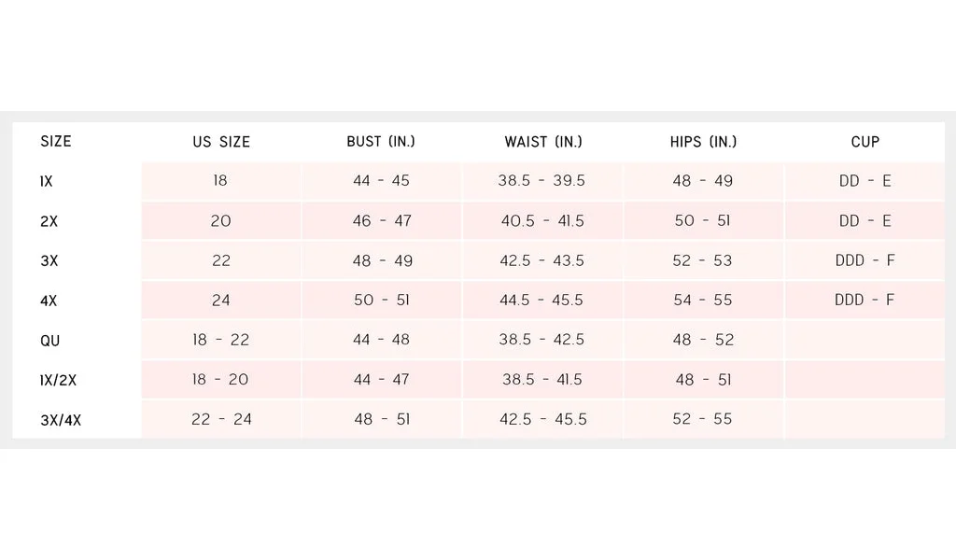
Task: Select the QU size row label
Action: (x=50, y=341)
